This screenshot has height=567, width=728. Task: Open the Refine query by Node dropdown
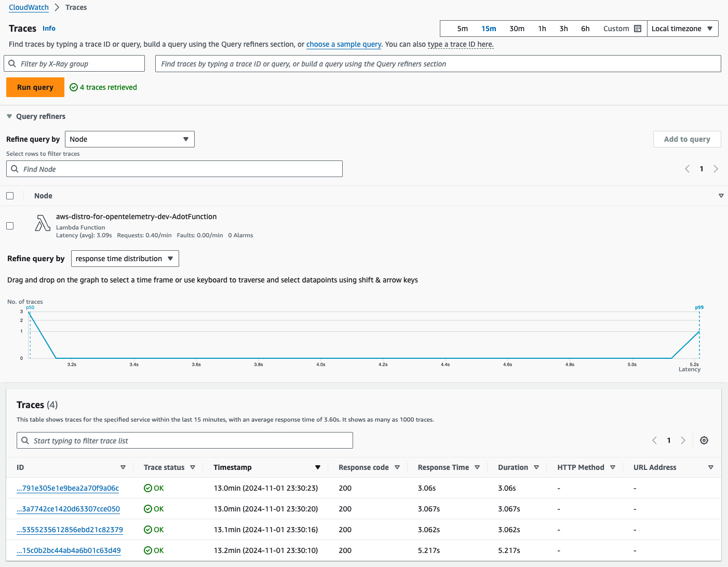(130, 139)
